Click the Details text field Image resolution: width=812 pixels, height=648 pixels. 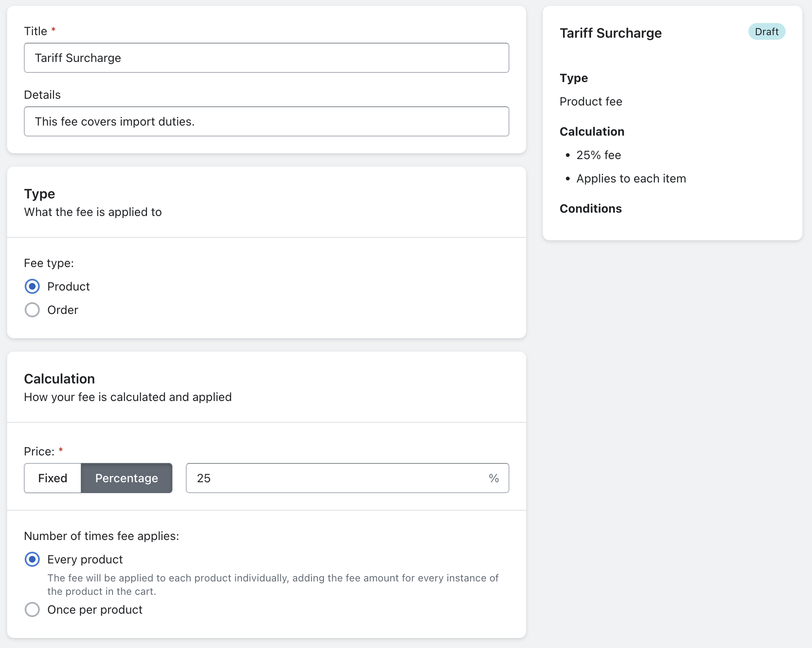(266, 121)
